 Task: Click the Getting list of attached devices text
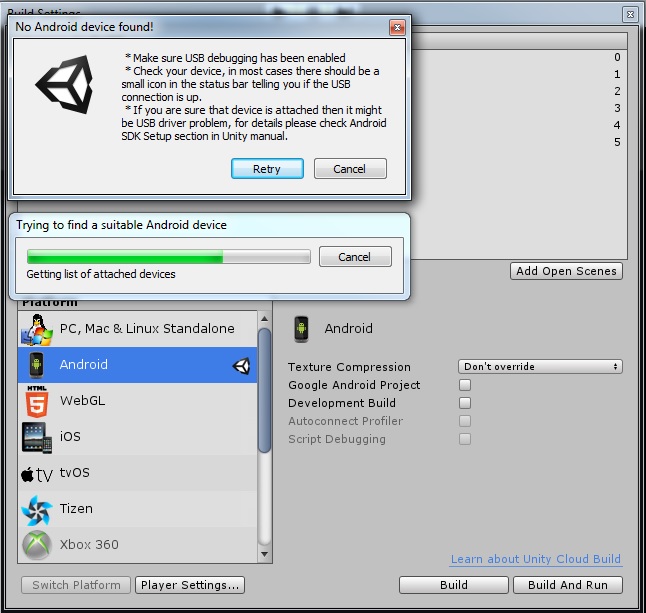(101, 274)
